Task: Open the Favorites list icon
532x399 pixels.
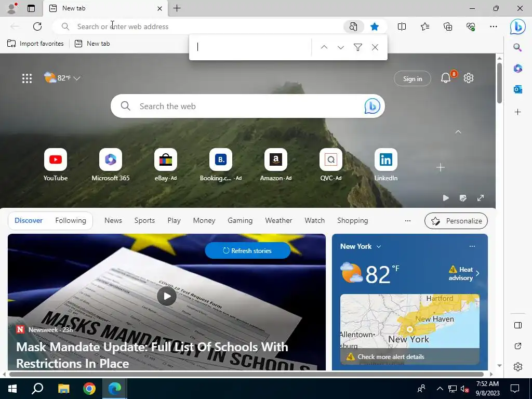Action: [425, 26]
